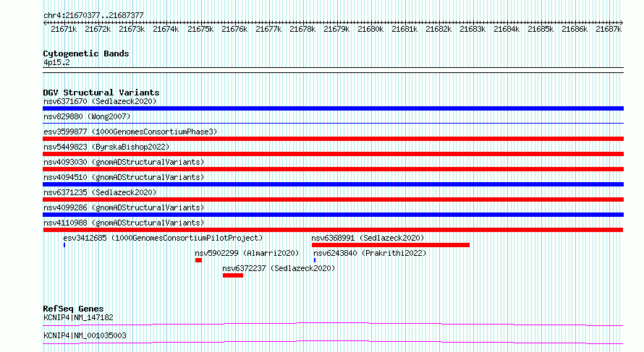644x352 pixels.
Task: Click the 21683k ruler label
Action: pos(473,29)
